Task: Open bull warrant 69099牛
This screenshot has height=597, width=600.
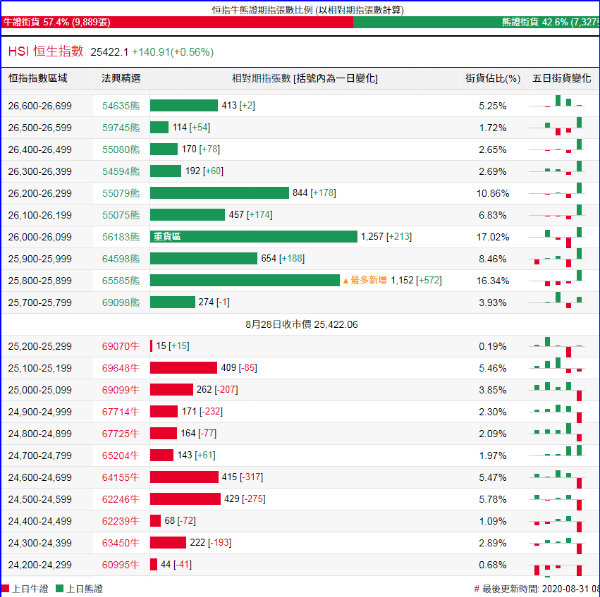Action: coord(121,390)
